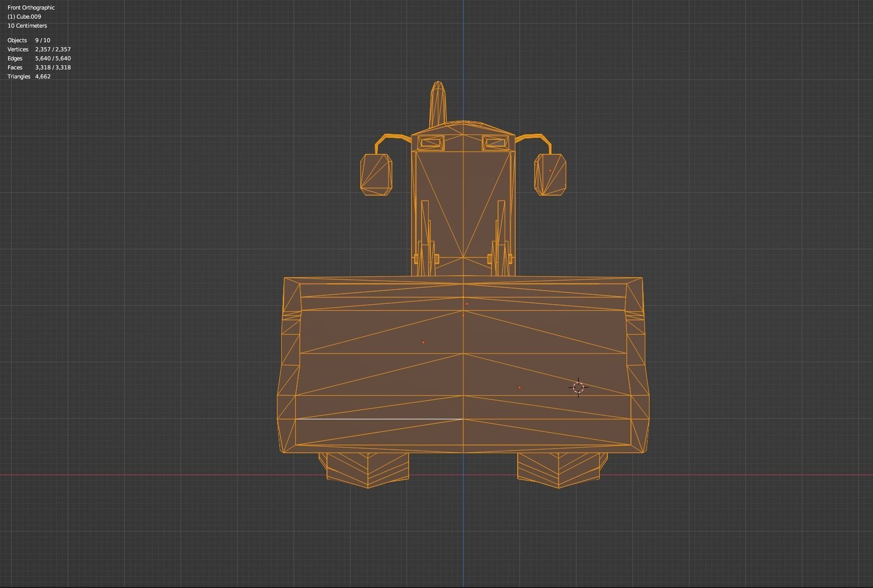The image size is (873, 588).
Task: Click the origin dot inside the right mirror
Action: coord(550,171)
